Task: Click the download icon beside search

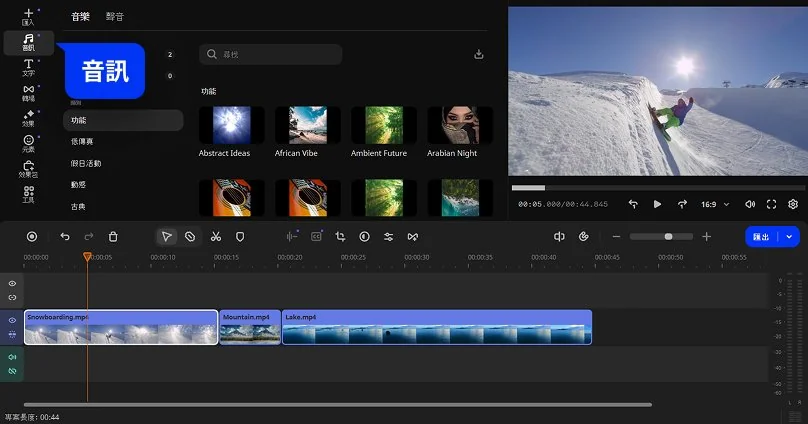Action: [478, 54]
